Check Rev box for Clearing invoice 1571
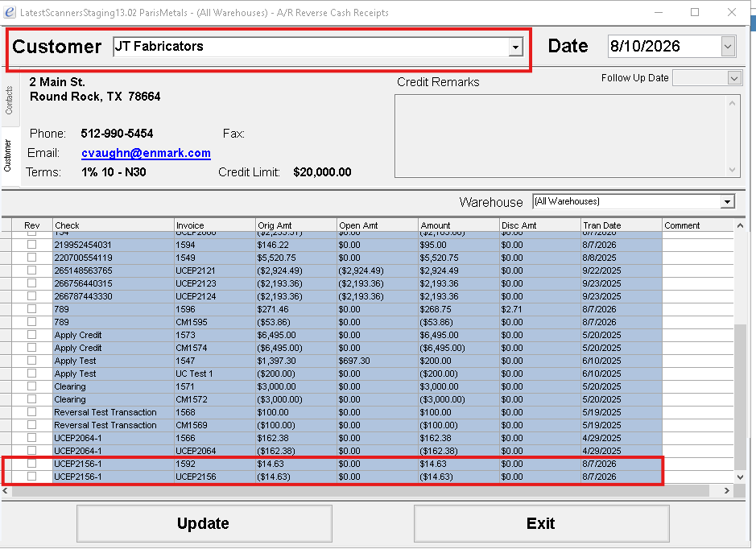Image resolution: width=756 pixels, height=549 pixels. (x=32, y=386)
